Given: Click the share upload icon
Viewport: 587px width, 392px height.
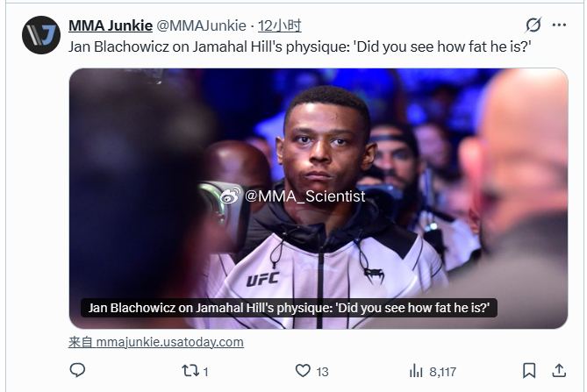Looking at the screenshot, I should click(559, 371).
